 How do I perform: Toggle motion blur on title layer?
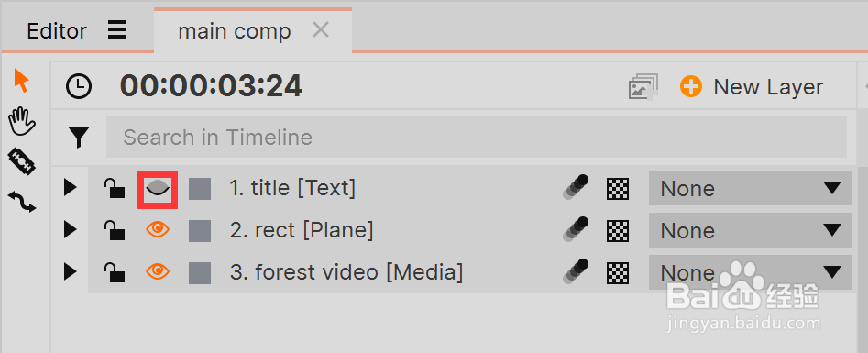576,187
